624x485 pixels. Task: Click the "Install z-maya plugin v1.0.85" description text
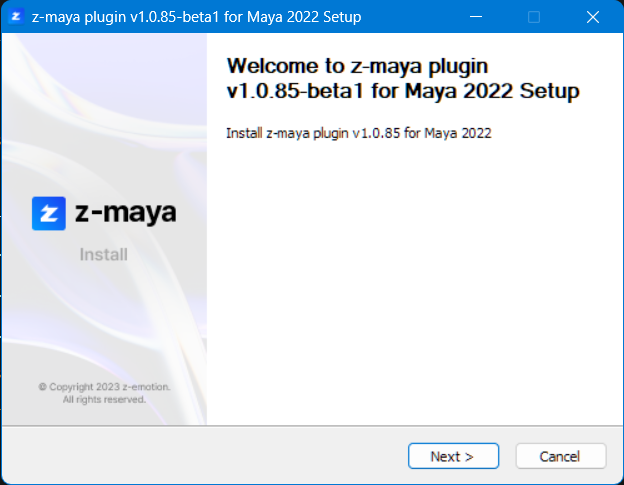pyautogui.click(x=358, y=133)
